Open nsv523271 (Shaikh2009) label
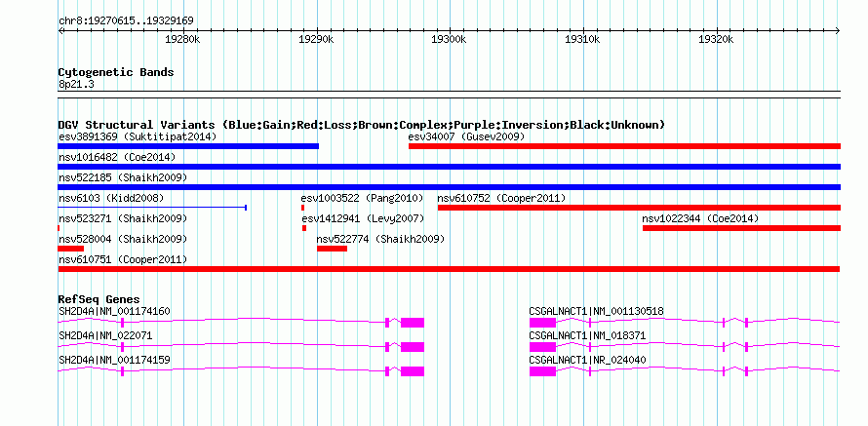 coord(123,218)
